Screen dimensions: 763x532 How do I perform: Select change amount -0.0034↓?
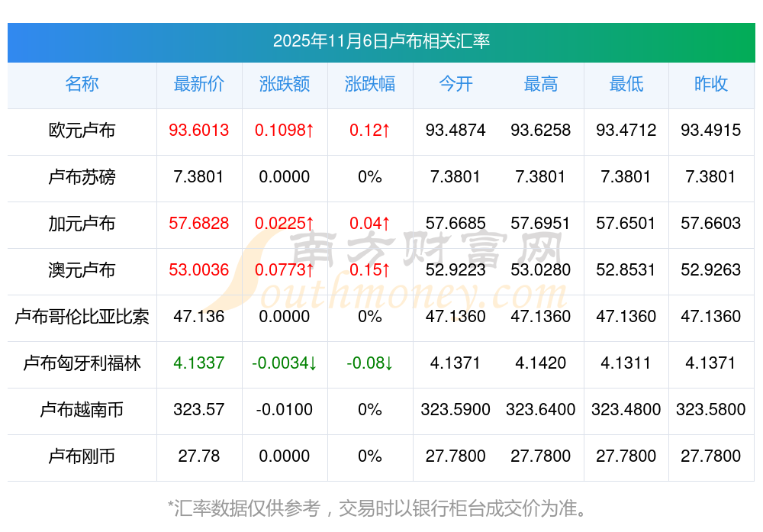point(284,363)
